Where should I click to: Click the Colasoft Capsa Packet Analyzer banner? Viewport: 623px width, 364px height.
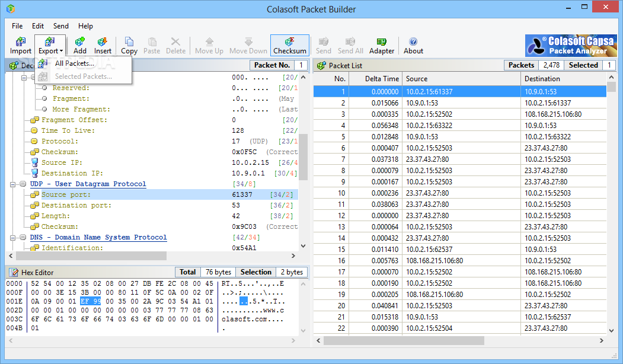point(571,45)
